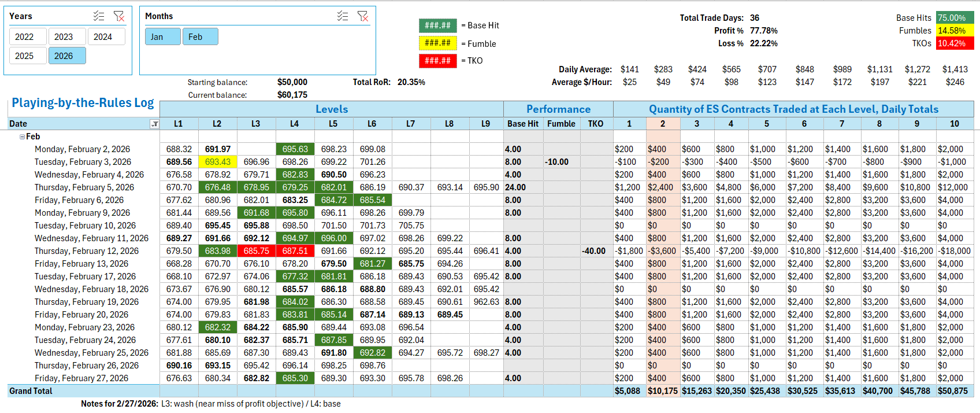Click the yellow Fumble legend swatch
Image resolution: width=980 pixels, height=413 pixels.
[x=437, y=43]
